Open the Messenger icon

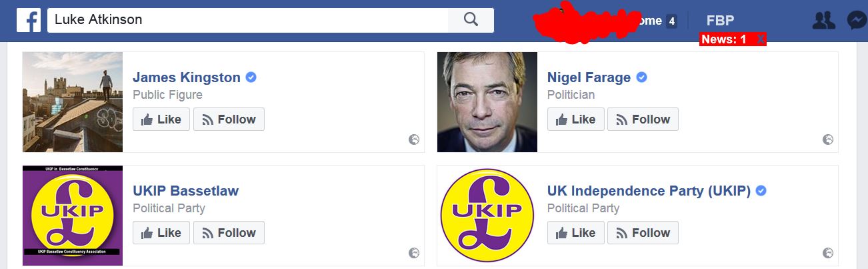(x=857, y=21)
